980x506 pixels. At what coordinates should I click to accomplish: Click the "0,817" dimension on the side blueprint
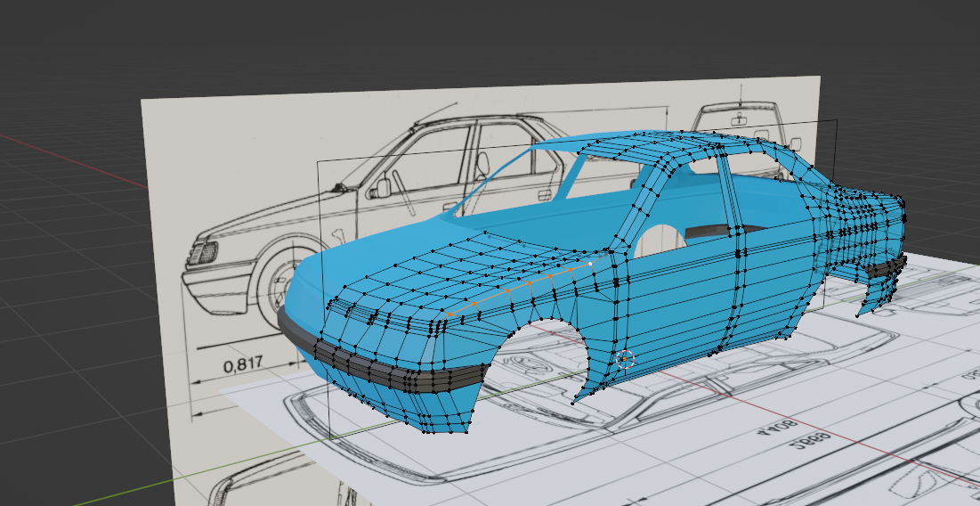pyautogui.click(x=242, y=364)
